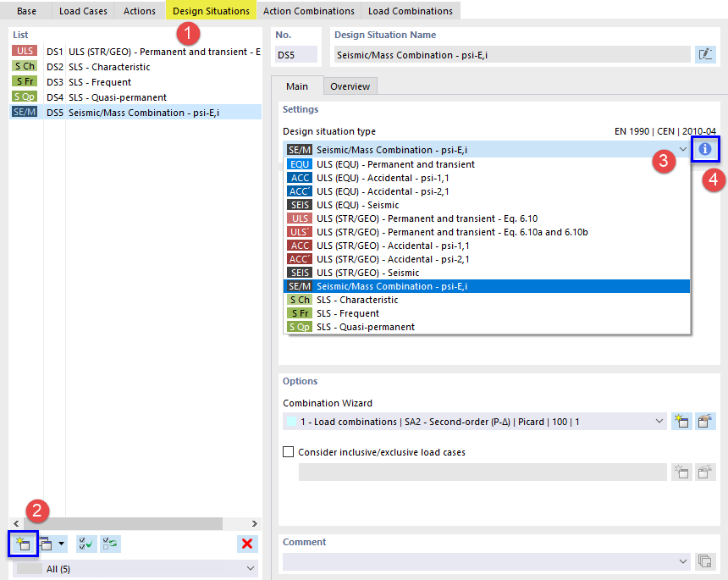Click the Design Situation Name field

click(x=512, y=54)
